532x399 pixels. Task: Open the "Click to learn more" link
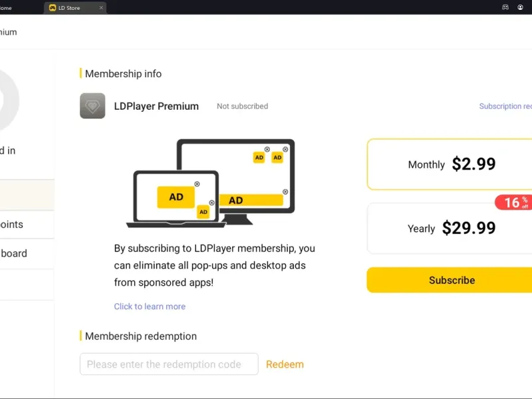point(150,307)
